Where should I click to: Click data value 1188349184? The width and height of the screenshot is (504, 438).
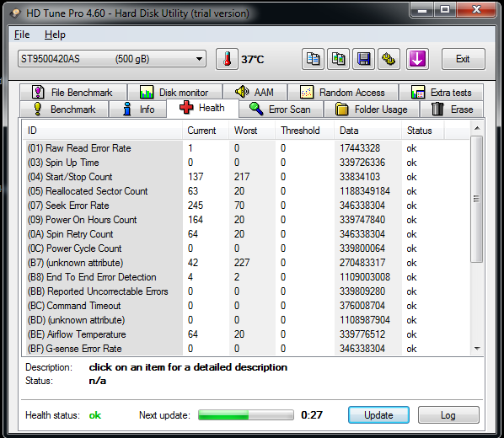pyautogui.click(x=365, y=191)
